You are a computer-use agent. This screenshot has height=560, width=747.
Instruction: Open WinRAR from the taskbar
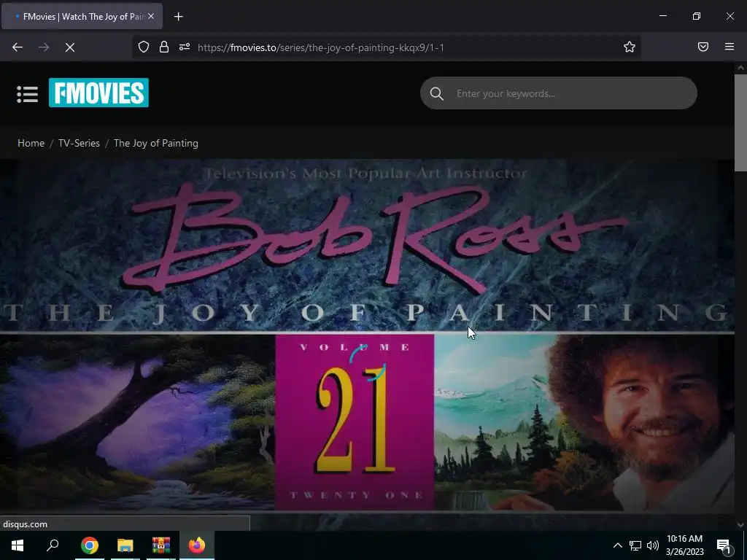161,545
